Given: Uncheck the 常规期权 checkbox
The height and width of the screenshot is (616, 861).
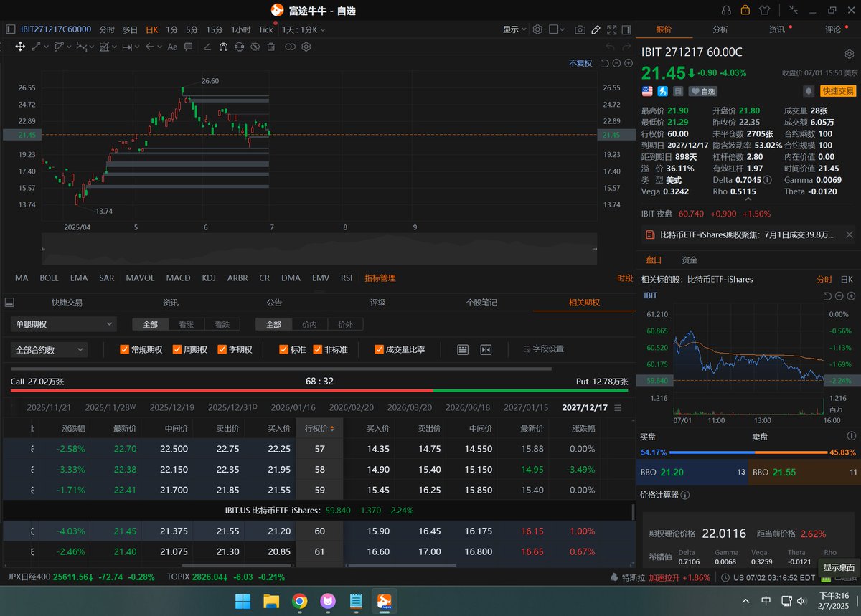Looking at the screenshot, I should 124,349.
